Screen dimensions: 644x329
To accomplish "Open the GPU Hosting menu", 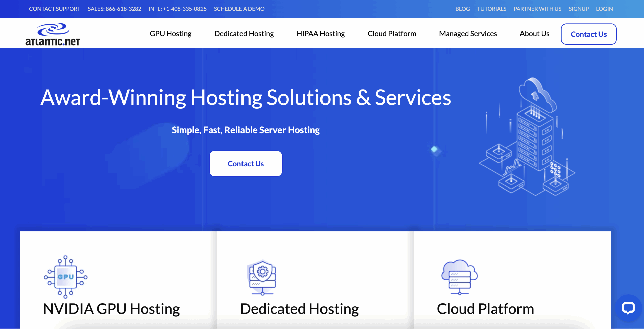I will click(171, 34).
